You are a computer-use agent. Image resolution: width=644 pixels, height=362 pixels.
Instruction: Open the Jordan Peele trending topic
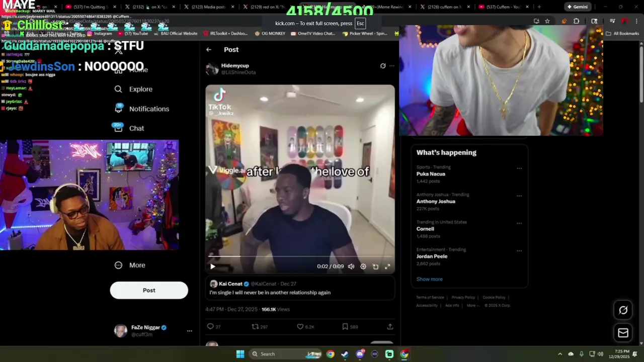click(432, 256)
